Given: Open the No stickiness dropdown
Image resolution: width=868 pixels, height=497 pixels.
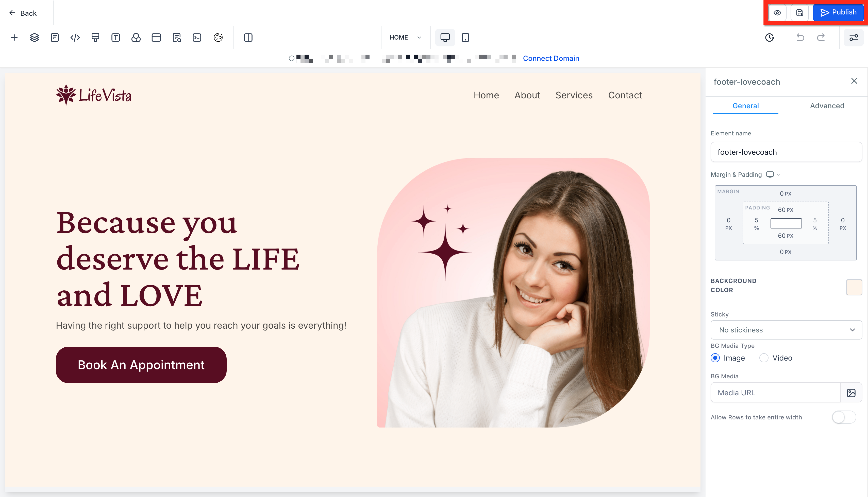Looking at the screenshot, I should pos(786,330).
